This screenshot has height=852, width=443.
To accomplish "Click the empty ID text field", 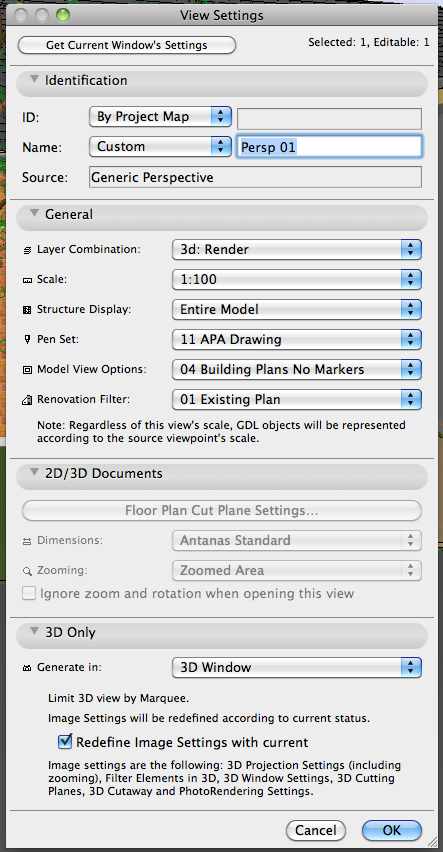I will pos(329,118).
